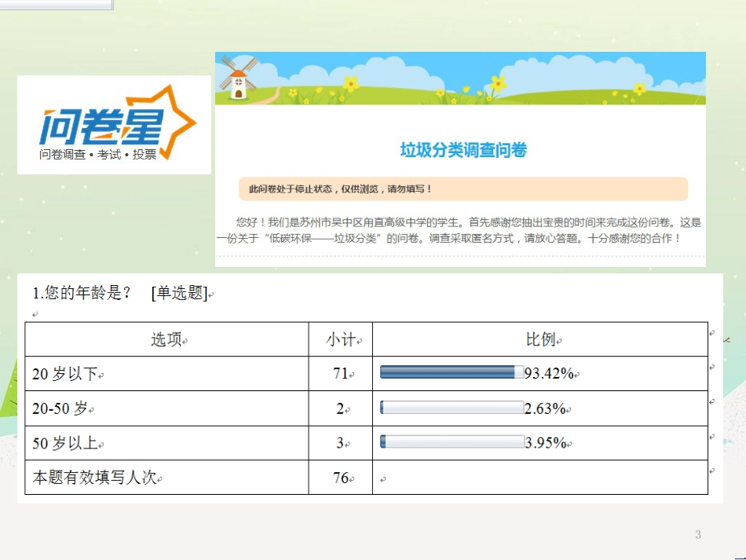Click the 比例 column header
The image size is (746, 560).
tap(541, 339)
